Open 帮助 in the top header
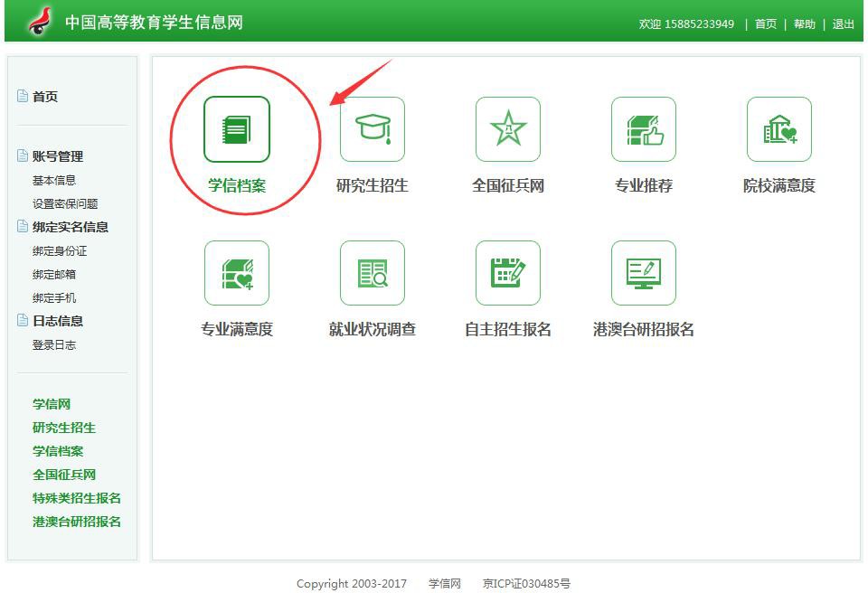 point(804,24)
